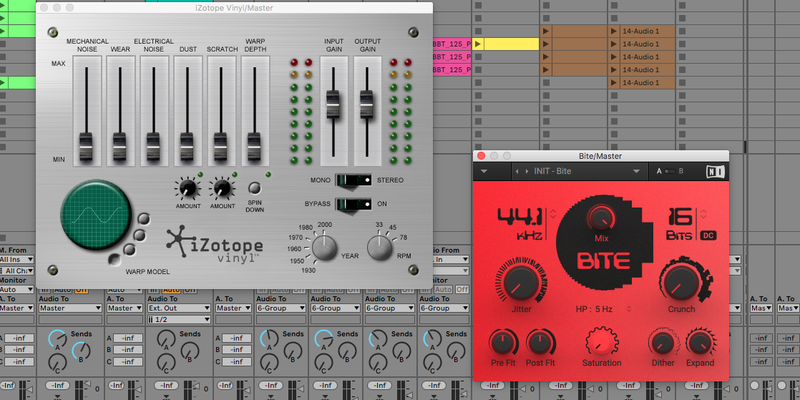The height and width of the screenshot is (400, 800).
Task: Click the Bite/Master window title
Action: [601, 156]
